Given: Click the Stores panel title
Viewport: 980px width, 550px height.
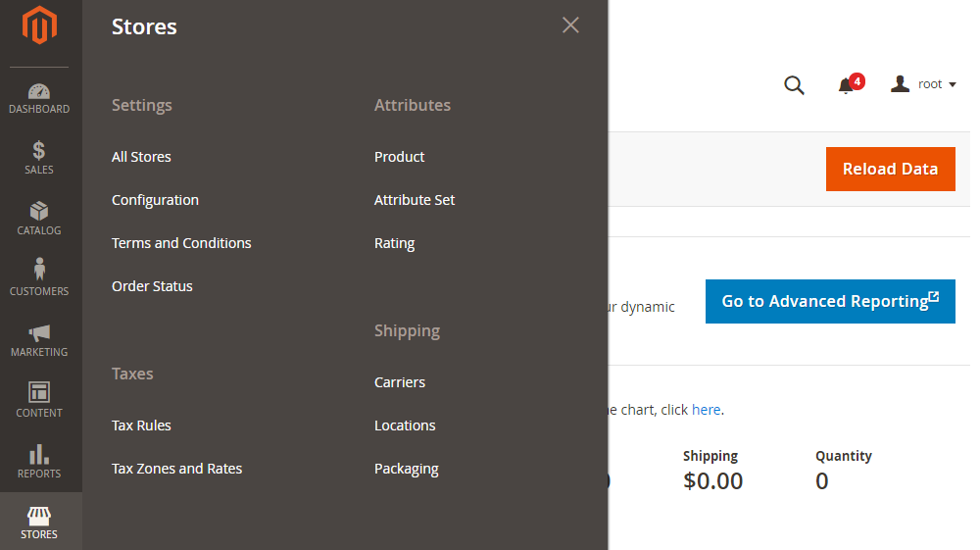Looking at the screenshot, I should 144,26.
